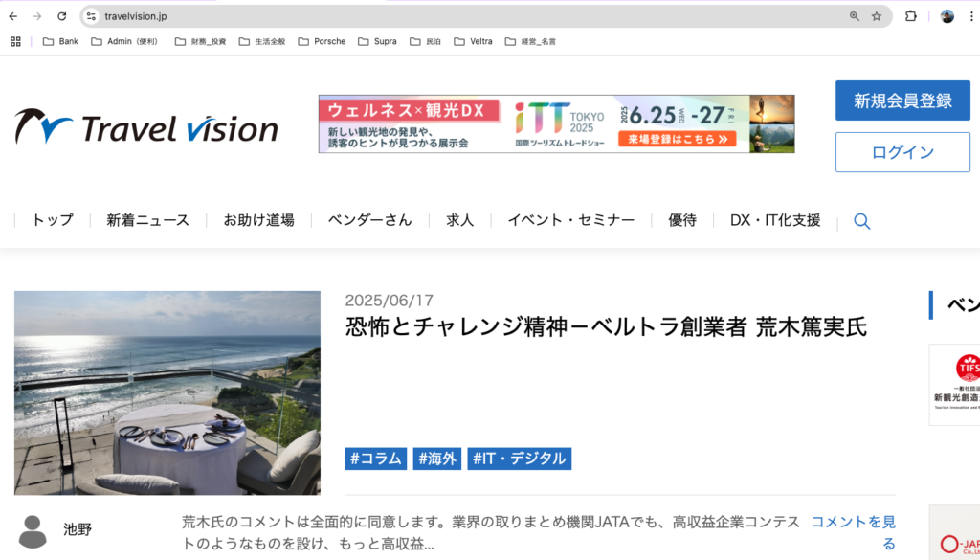Screen dimensions: 980x560
Task: Open the 求人 nav item
Action: [460, 220]
